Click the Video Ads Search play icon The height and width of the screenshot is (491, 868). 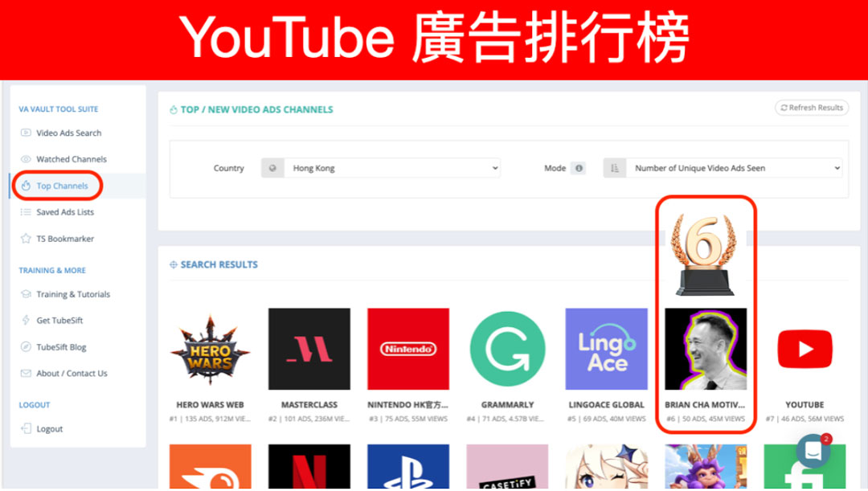coord(26,133)
